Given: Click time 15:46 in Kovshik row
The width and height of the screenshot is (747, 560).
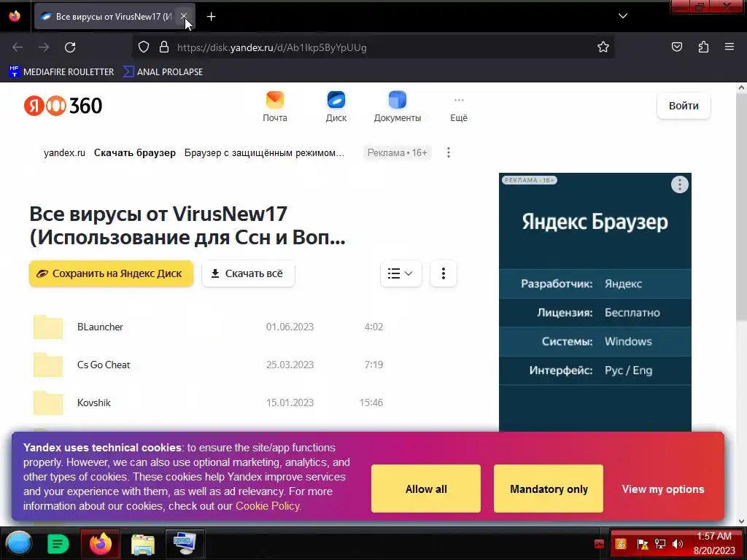Looking at the screenshot, I should 371,402.
